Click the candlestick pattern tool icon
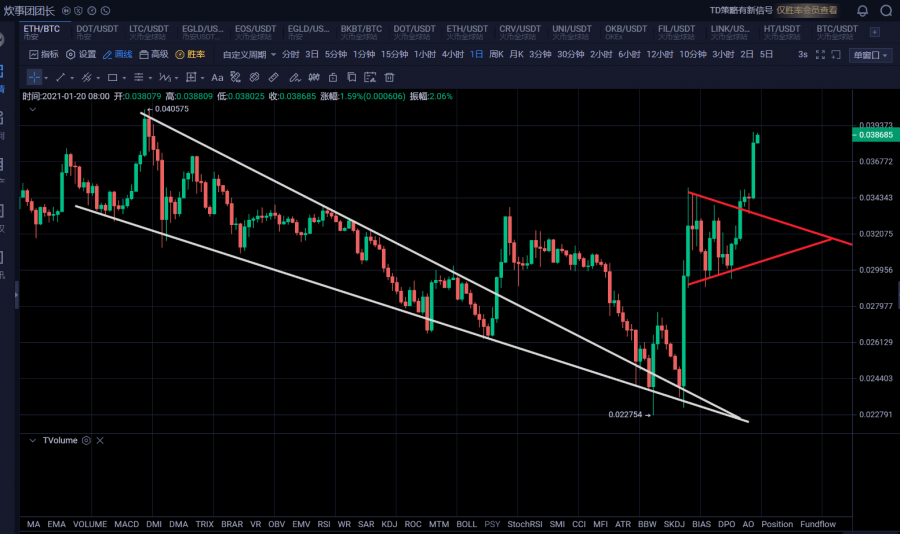This screenshot has height=534, width=900. [314, 77]
